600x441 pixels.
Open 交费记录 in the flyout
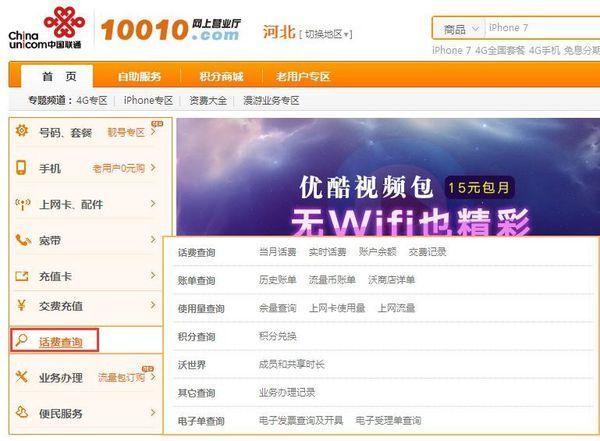pos(427,252)
